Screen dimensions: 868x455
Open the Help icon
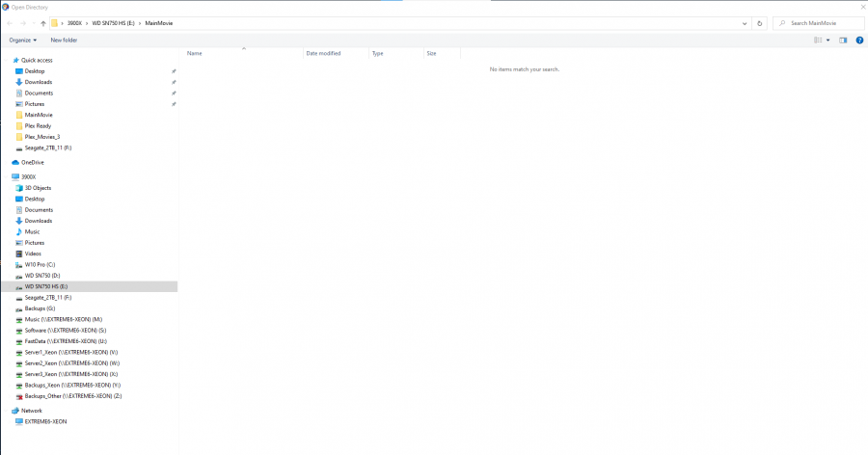(859, 40)
